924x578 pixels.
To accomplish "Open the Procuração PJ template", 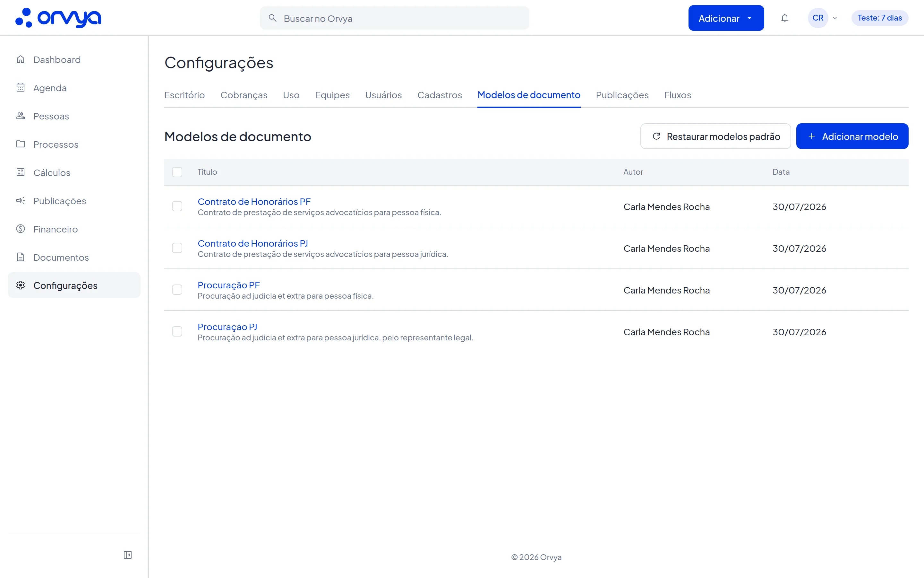I will pos(227,327).
